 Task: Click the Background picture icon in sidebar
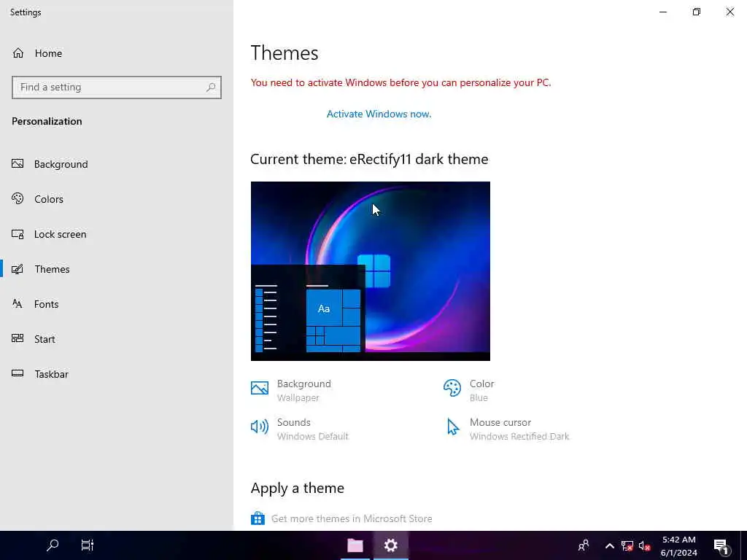coord(18,164)
